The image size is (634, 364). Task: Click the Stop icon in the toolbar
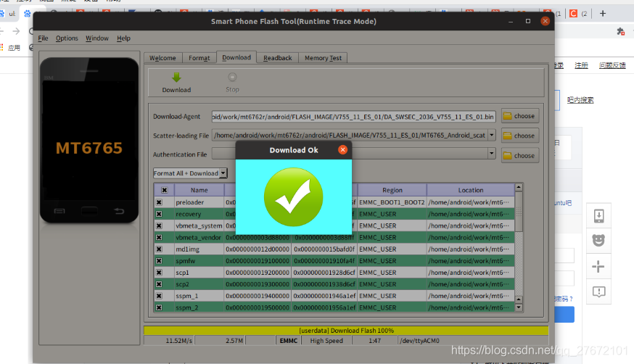pyautogui.click(x=232, y=77)
